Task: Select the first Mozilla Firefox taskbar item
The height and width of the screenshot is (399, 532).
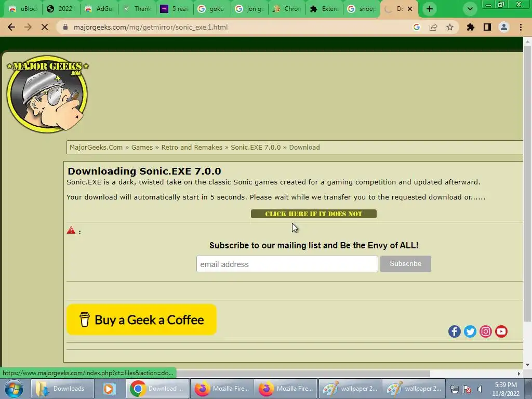Action: pos(221,389)
